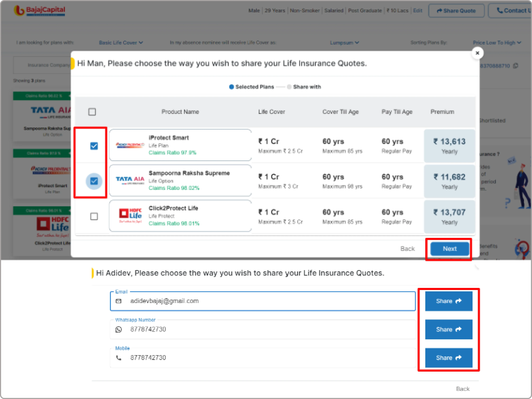Uncheck the Sampoorna Raksha Supreme checkbox

94,181
